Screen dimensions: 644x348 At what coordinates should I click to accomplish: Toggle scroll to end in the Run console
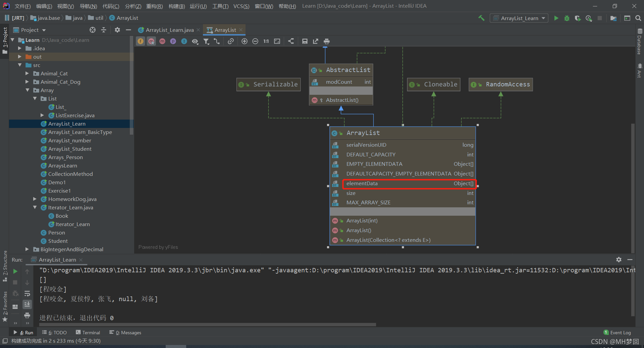[x=27, y=304]
